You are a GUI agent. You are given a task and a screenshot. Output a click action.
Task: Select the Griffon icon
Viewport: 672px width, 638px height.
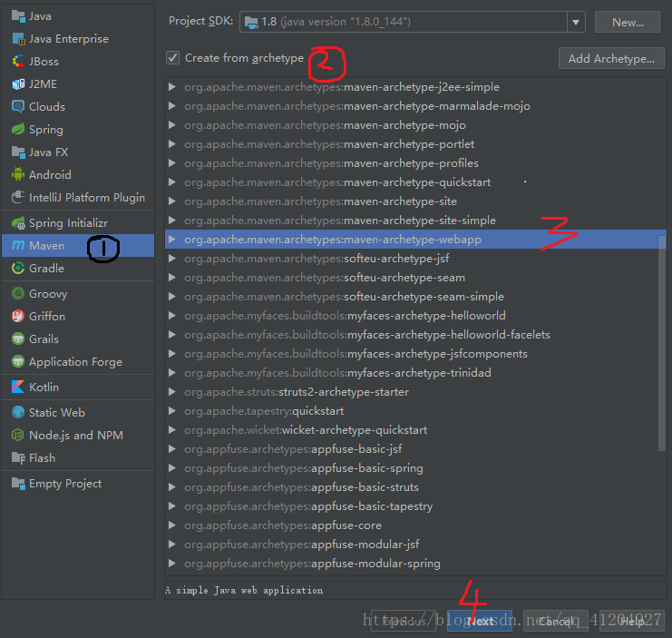point(18,317)
